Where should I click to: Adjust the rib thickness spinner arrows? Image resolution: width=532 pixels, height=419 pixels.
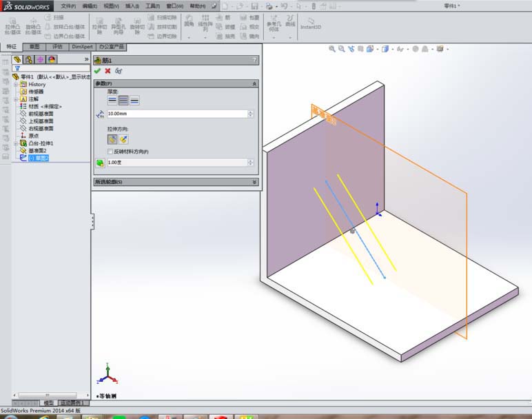(250, 114)
